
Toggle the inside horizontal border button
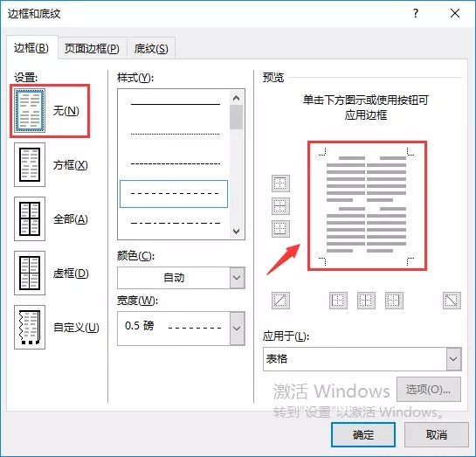tap(280, 206)
